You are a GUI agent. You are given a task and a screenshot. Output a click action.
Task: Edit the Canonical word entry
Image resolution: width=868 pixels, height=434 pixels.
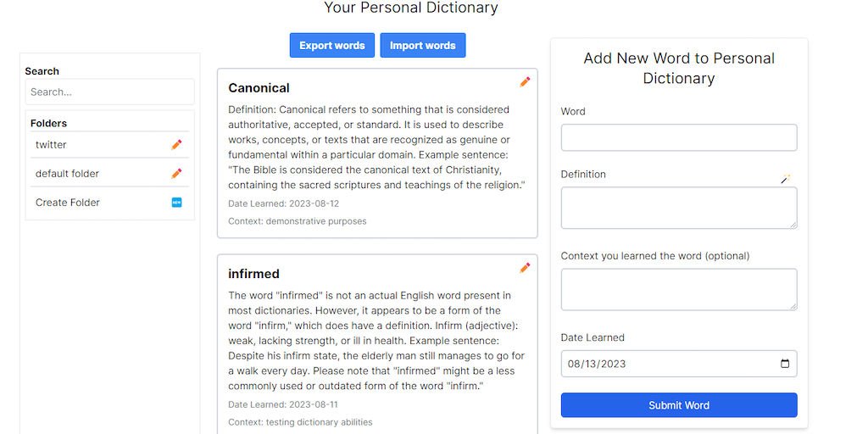[525, 81]
